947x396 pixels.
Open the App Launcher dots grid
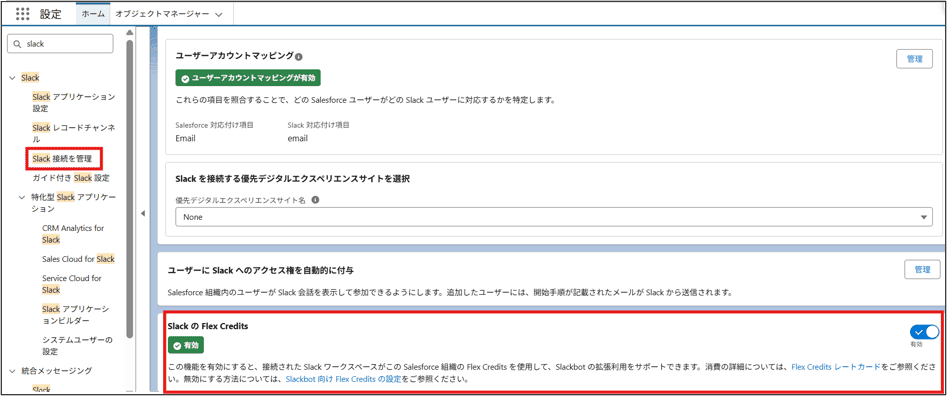coord(22,14)
